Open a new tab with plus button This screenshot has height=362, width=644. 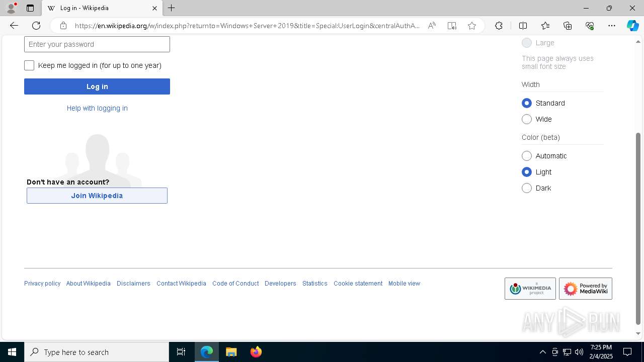pyautogui.click(x=172, y=8)
